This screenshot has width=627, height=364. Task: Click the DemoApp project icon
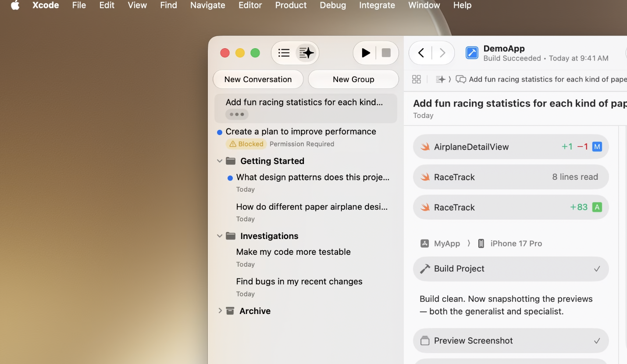tap(472, 53)
